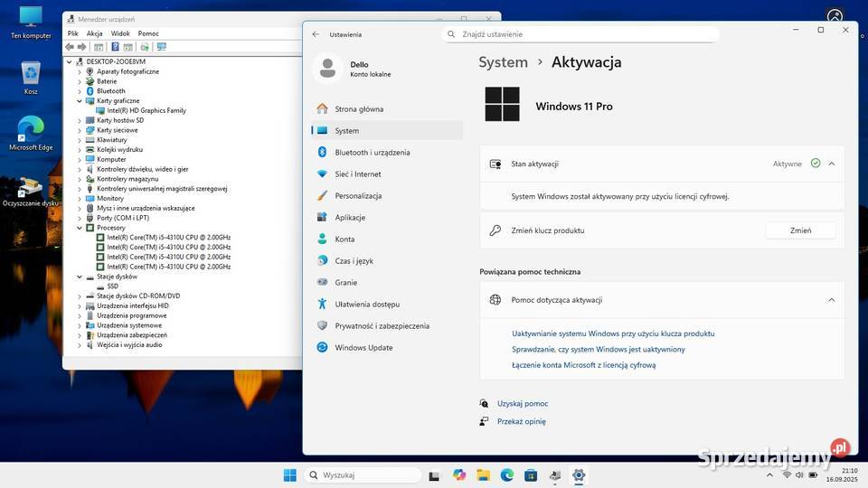Viewport: 868px width, 488px height.
Task: Select Strona główna in Settings sidebar
Action: (386, 109)
